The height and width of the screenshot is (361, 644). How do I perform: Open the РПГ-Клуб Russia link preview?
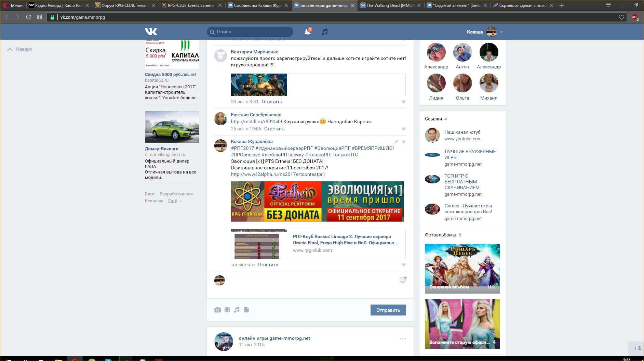318,244
